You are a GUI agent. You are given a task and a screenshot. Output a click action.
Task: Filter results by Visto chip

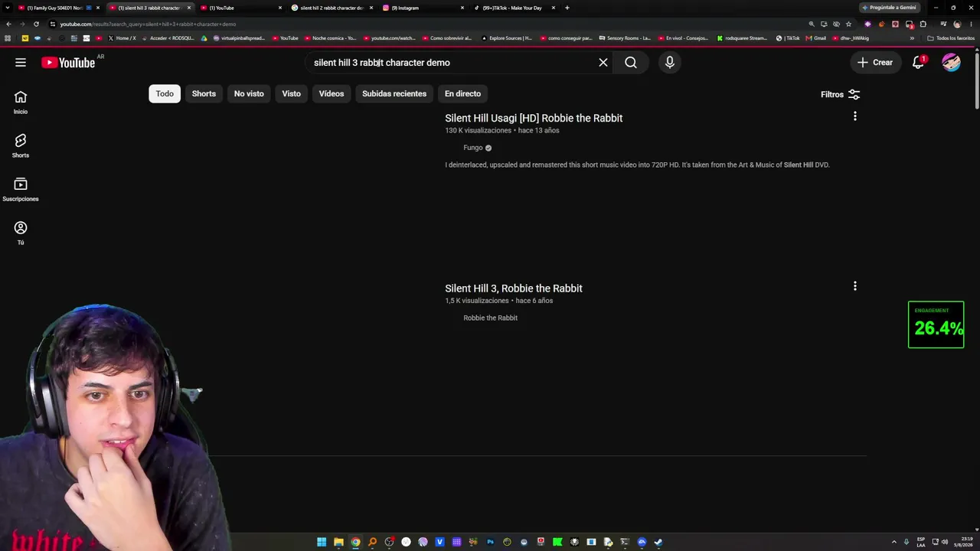point(291,93)
